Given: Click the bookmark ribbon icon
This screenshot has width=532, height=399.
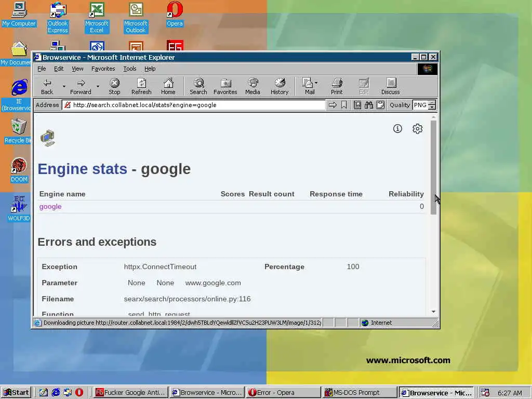Looking at the screenshot, I should [344, 105].
